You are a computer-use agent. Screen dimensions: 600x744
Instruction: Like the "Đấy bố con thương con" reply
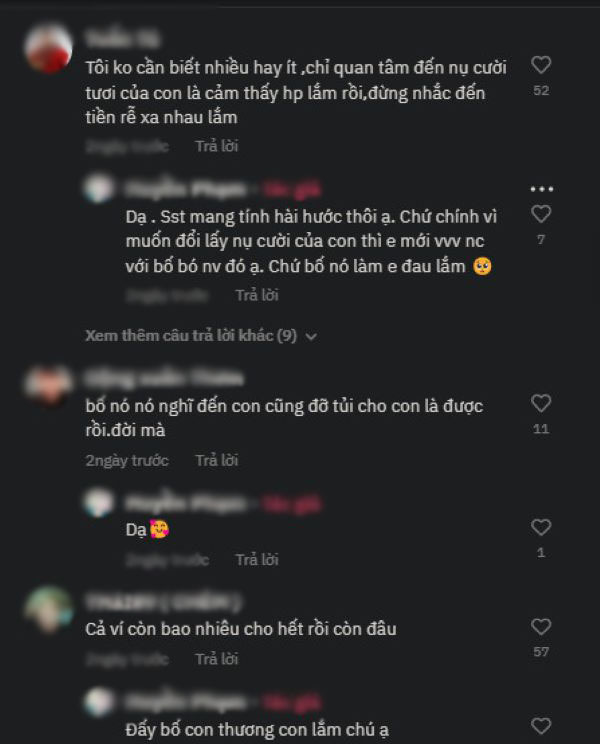coord(541,726)
